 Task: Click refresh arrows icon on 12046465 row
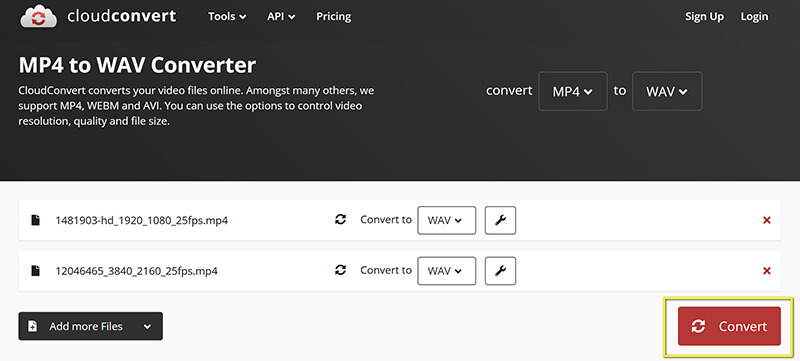pyautogui.click(x=340, y=270)
